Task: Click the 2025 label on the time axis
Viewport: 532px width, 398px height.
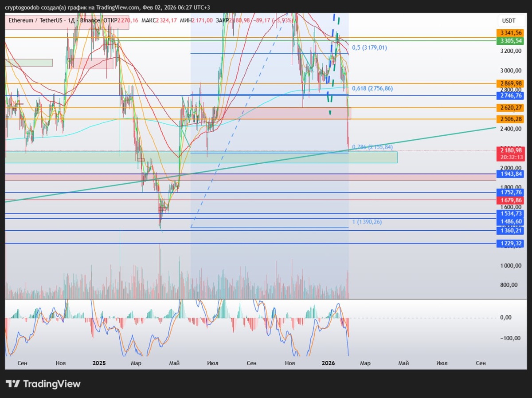Action: pyautogui.click(x=99, y=363)
